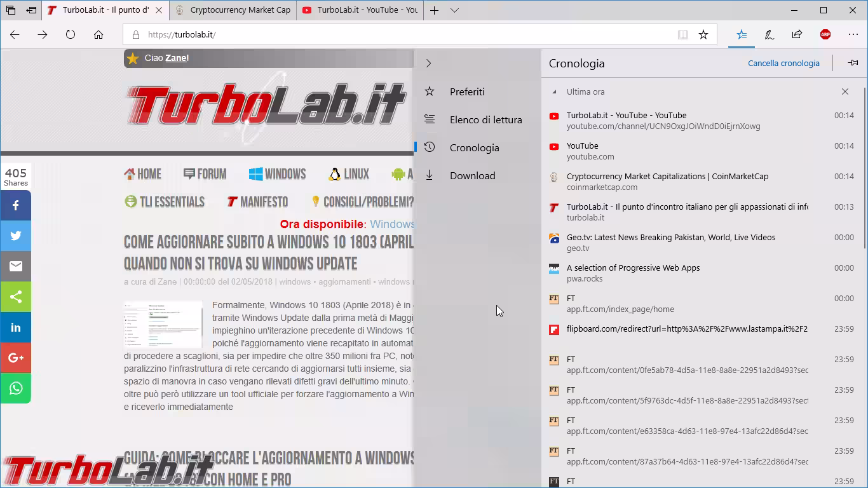868x488 pixels.
Task: Open the LINUX section
Action: [x=349, y=174]
